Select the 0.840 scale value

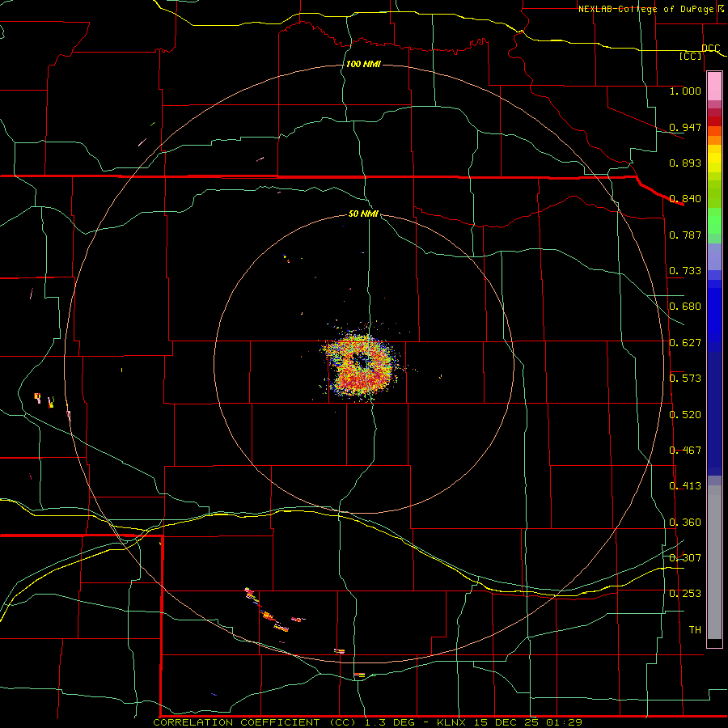point(685,199)
